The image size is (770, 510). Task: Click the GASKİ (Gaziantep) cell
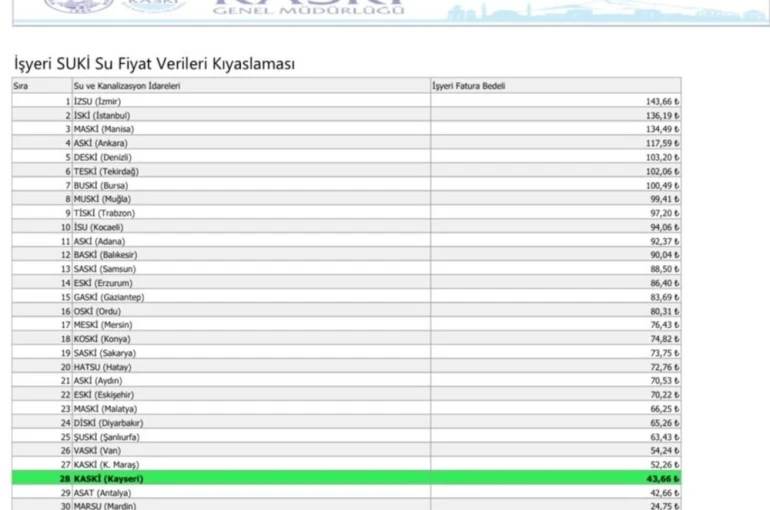pos(108,297)
